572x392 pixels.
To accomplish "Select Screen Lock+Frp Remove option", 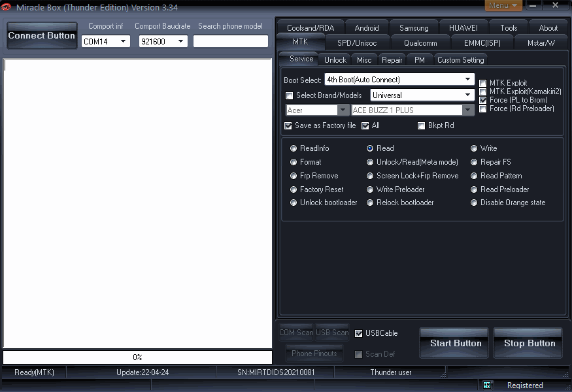I will point(370,176).
